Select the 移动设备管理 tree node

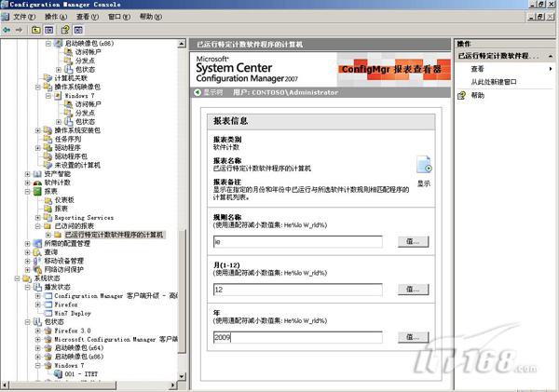pos(63,261)
